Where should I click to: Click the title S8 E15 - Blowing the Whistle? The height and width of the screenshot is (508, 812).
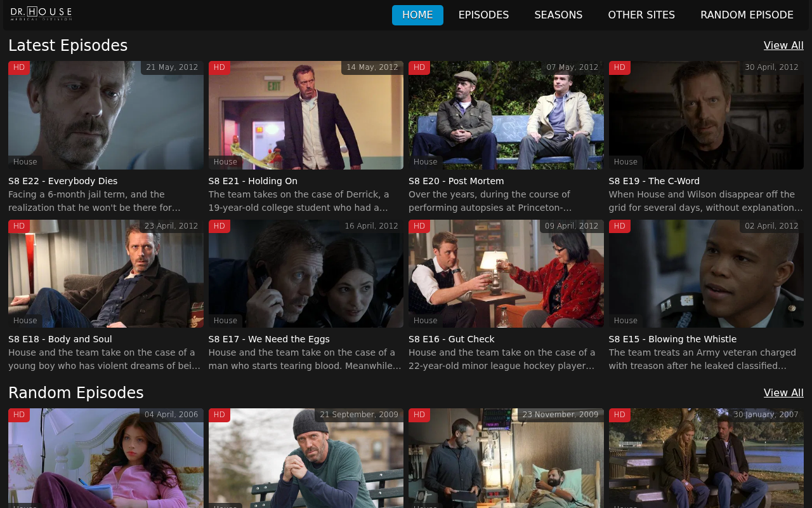coord(672,339)
